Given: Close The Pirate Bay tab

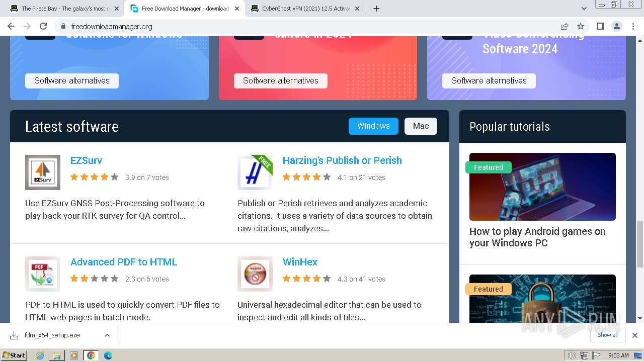Looking at the screenshot, I should pos(117,9).
